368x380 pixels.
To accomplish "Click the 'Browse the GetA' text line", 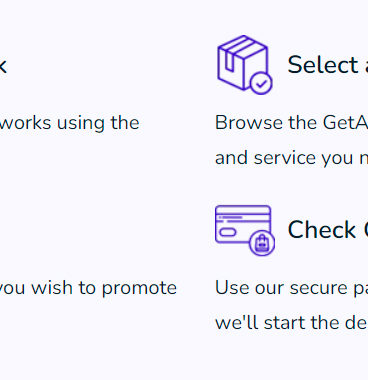I will click(291, 123).
